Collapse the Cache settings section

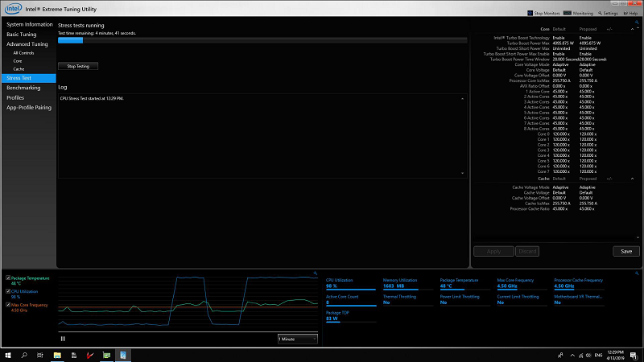coord(632,179)
